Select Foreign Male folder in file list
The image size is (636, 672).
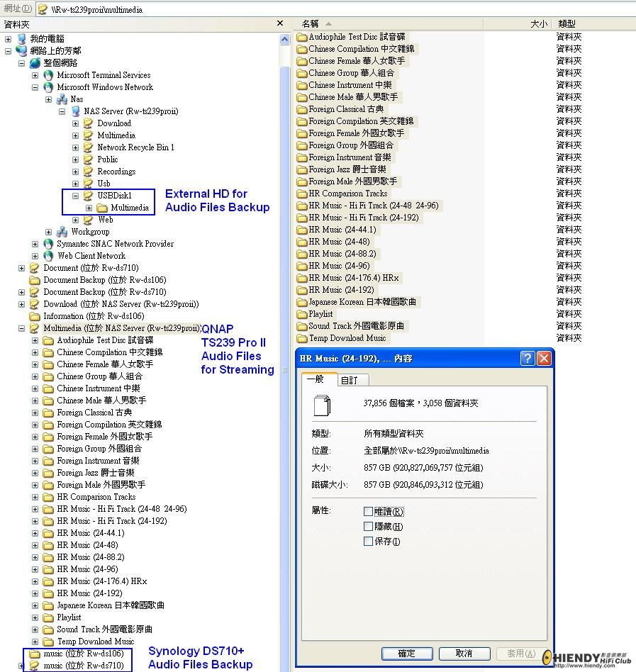352,181
